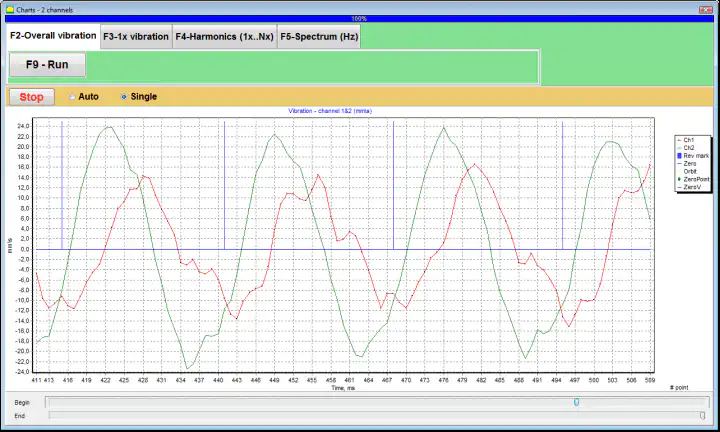Open F4-Harmonics (1x..Nx) tab
The image size is (720, 432).
(x=225, y=37)
